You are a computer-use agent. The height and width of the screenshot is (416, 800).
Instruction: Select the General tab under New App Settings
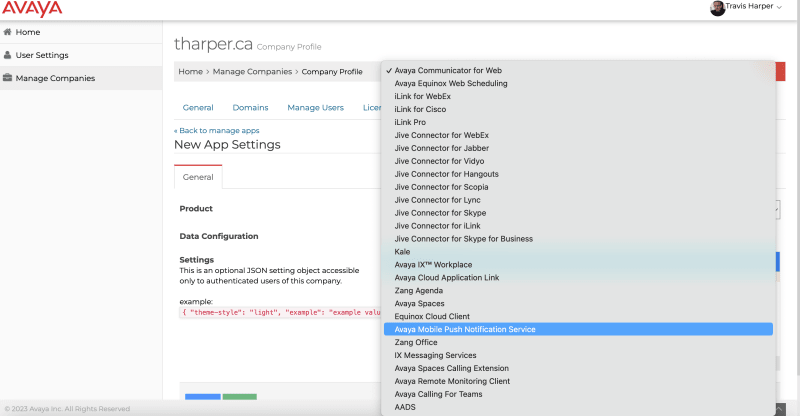198,177
